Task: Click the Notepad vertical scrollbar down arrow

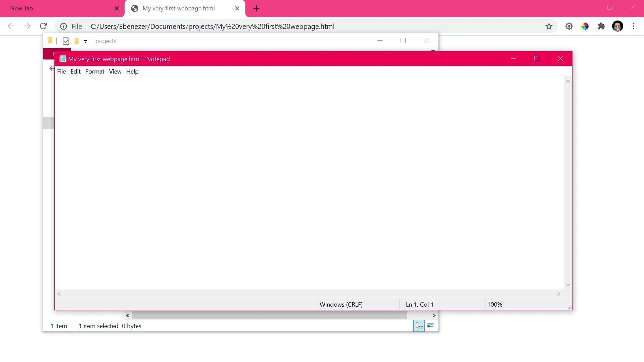Action: (568, 285)
